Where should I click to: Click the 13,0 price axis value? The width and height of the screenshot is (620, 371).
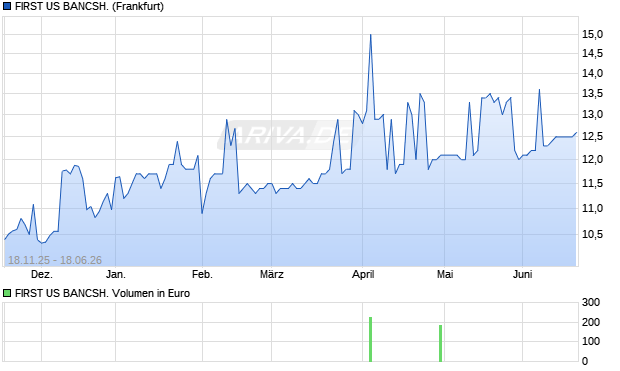(592, 115)
